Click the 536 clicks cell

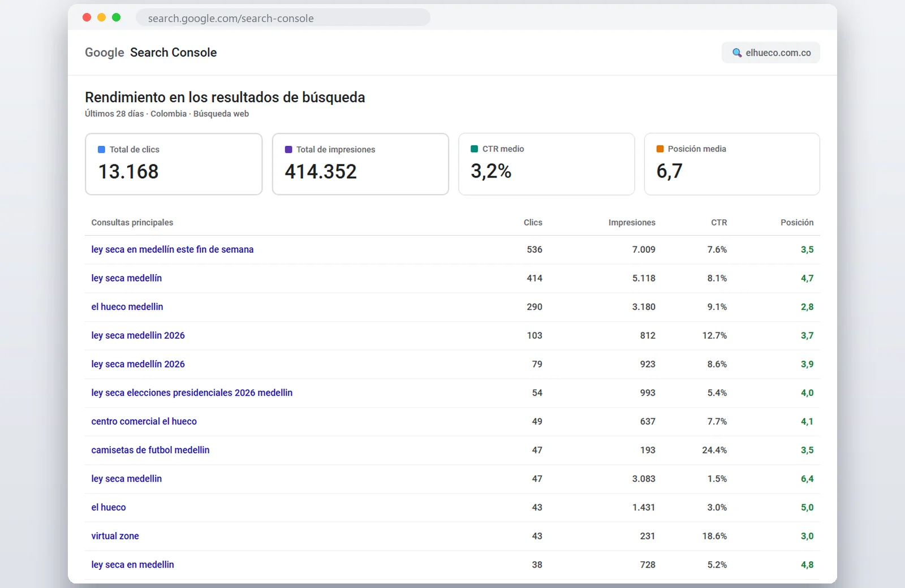pyautogui.click(x=535, y=249)
